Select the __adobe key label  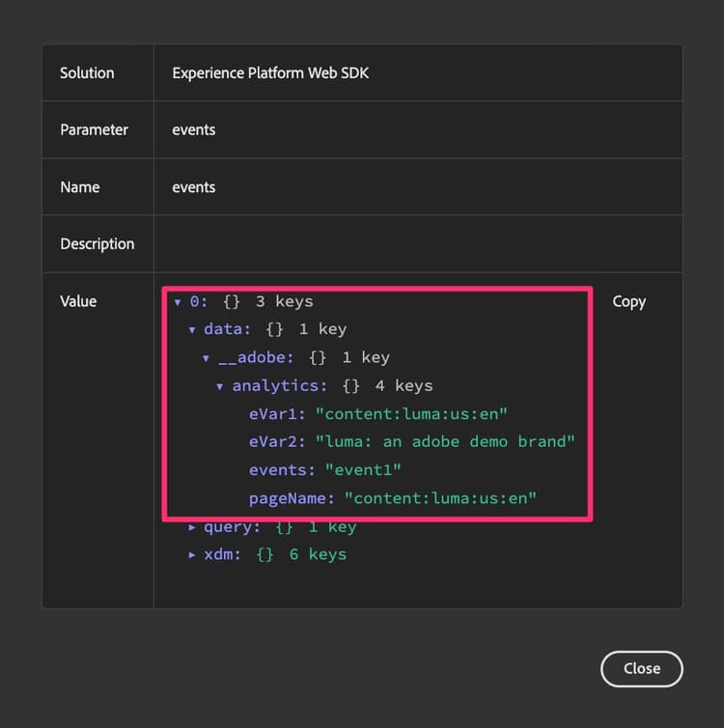(256, 357)
